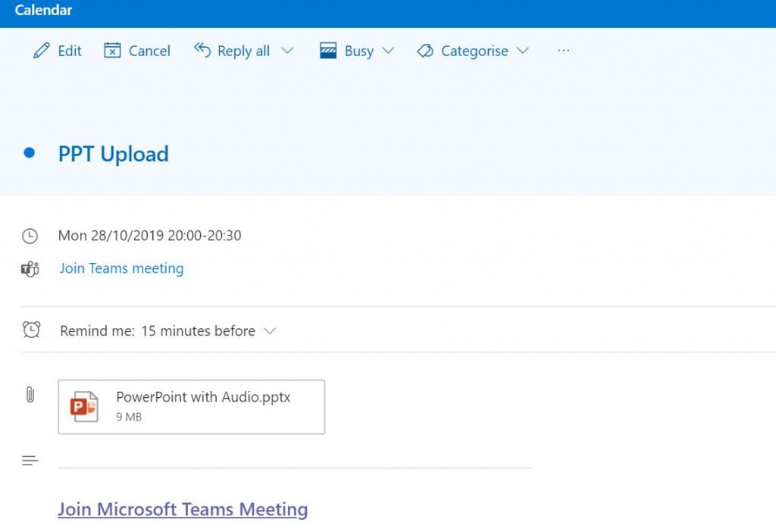776x532 pixels.
Task: Click Join Microsoft Teams Meeting
Action: [x=182, y=509]
